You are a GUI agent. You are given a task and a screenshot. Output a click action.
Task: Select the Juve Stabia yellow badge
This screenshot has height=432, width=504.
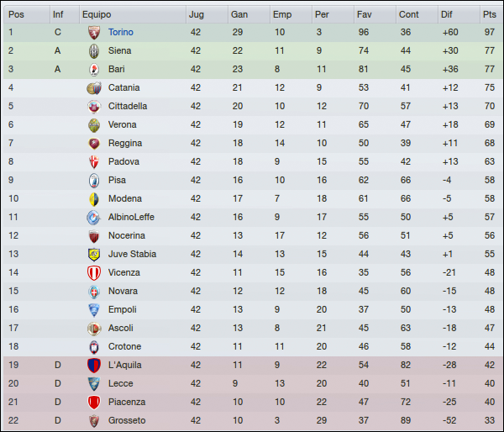point(94,255)
